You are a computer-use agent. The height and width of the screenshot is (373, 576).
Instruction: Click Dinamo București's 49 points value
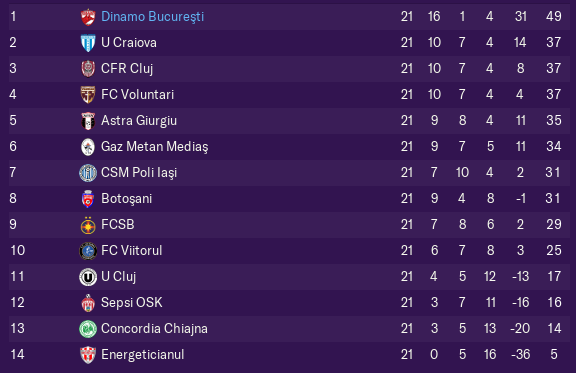pos(554,17)
